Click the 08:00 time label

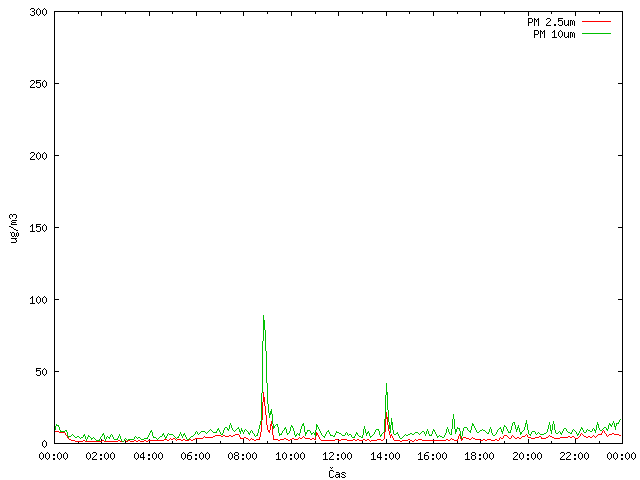point(243,456)
